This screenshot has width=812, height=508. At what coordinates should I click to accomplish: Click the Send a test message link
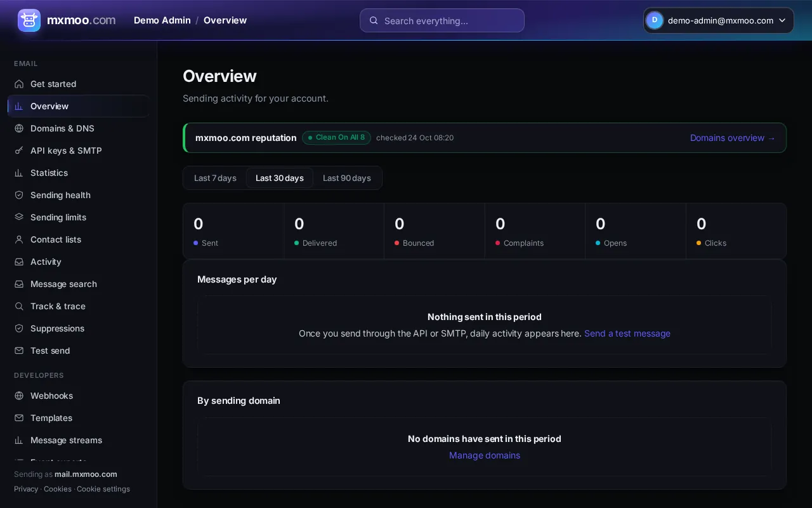tap(627, 333)
